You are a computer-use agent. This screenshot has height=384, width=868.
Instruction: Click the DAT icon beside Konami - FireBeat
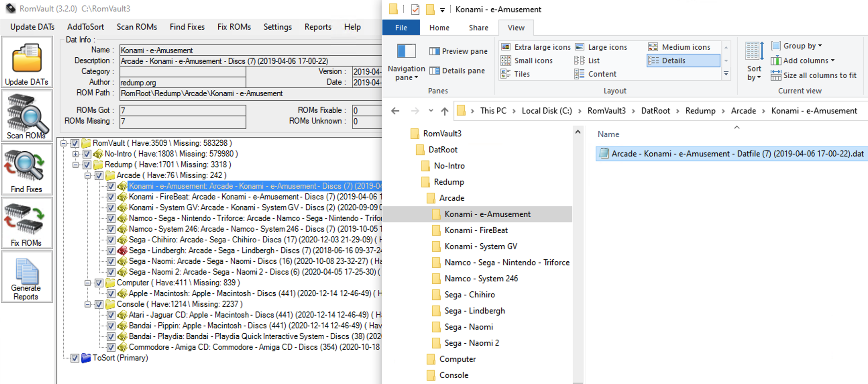pos(122,197)
